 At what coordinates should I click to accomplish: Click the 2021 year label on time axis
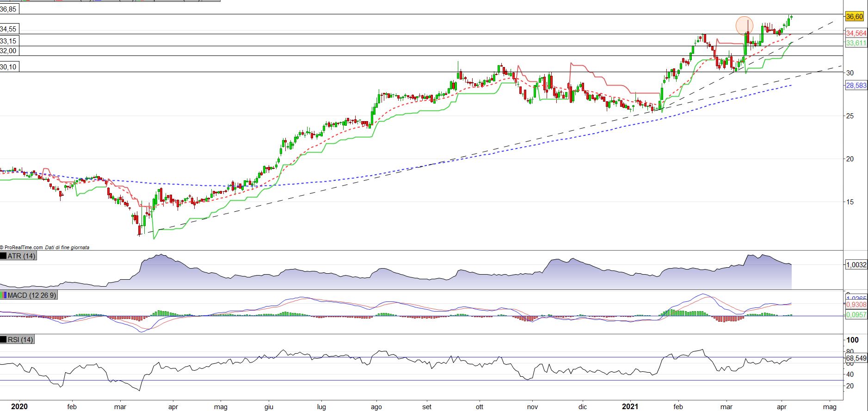(629, 407)
